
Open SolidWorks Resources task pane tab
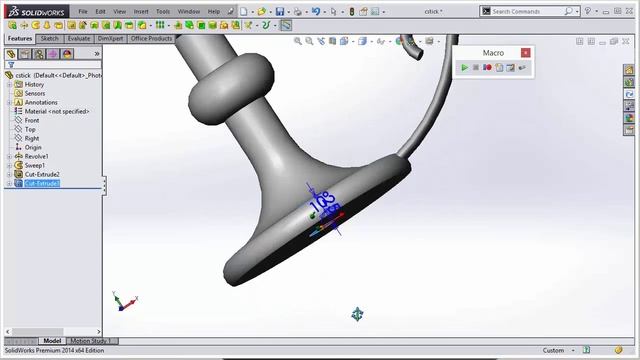click(x=629, y=70)
